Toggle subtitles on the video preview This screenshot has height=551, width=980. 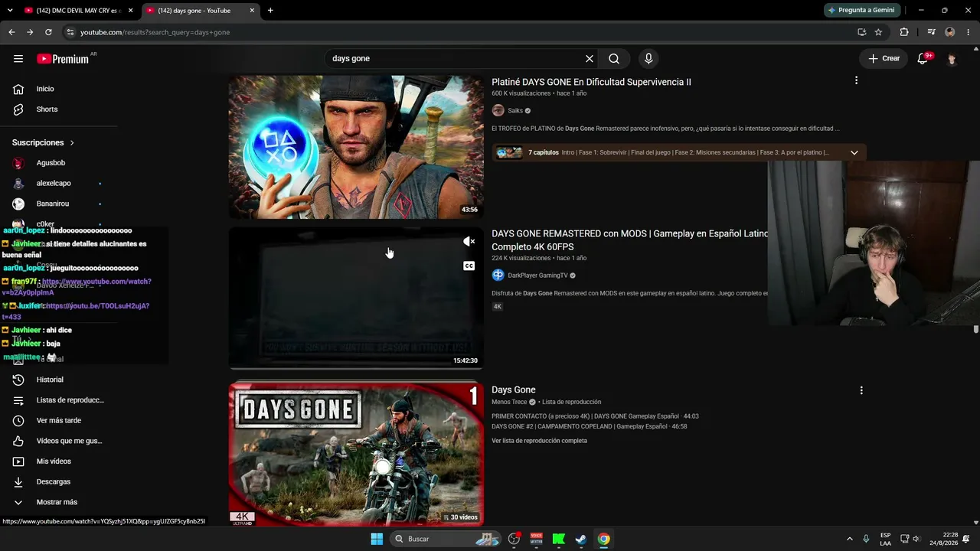coord(469,266)
